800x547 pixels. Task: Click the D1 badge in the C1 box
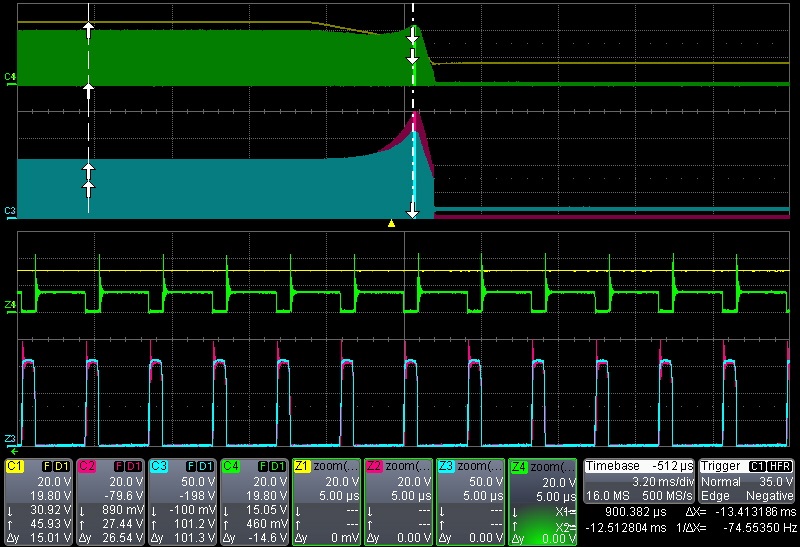(61, 466)
